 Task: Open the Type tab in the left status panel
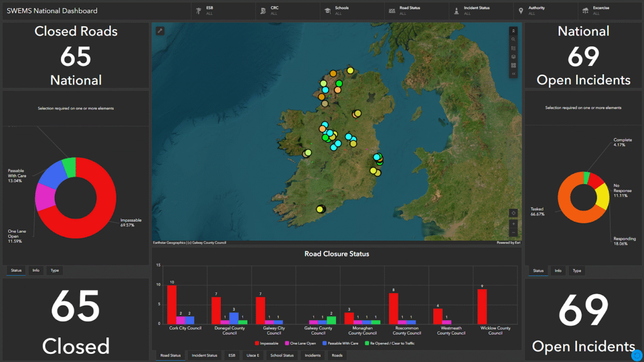coord(54,270)
